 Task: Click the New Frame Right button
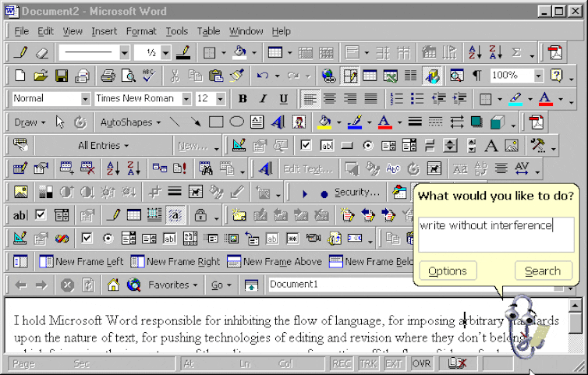pos(175,261)
